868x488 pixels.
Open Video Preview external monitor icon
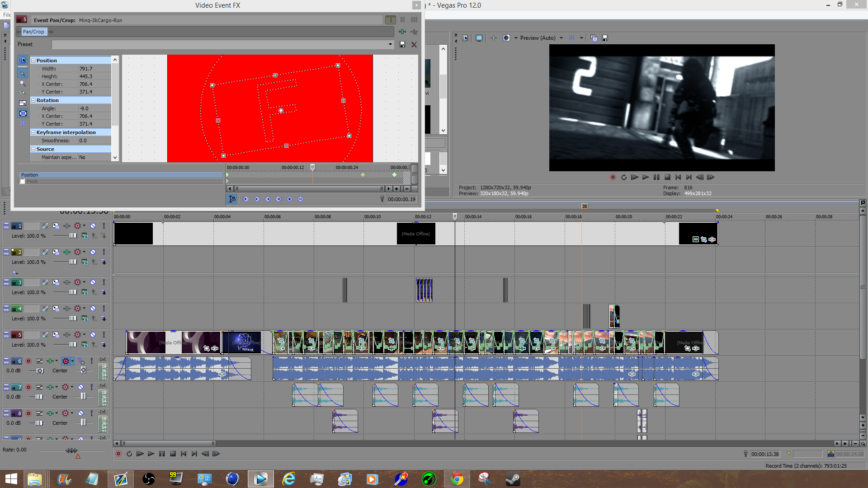tap(479, 38)
